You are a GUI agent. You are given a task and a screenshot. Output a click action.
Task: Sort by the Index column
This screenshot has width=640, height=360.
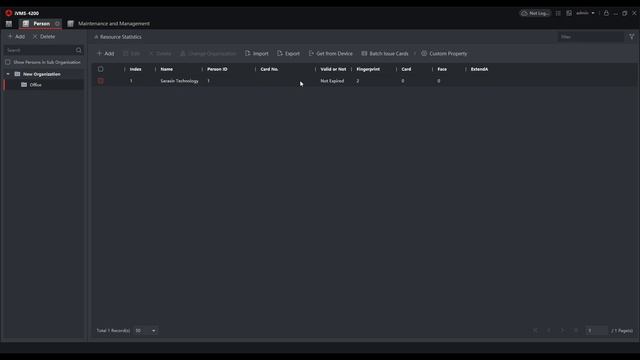click(136, 69)
